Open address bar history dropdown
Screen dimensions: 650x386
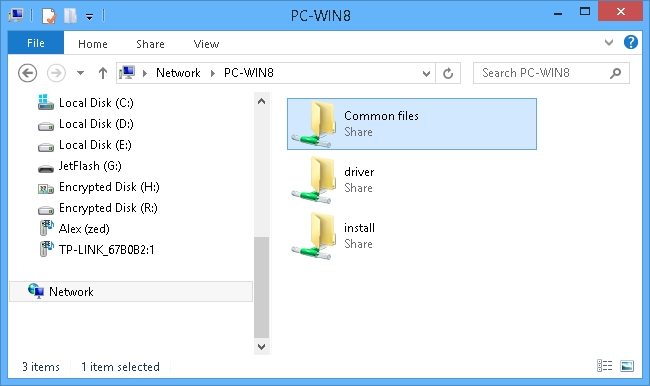point(426,74)
